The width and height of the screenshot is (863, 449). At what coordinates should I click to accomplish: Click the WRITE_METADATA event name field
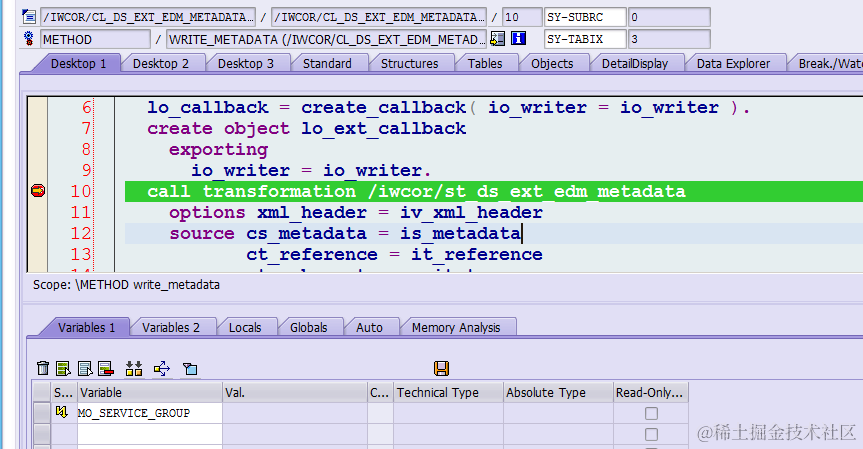(x=327, y=39)
